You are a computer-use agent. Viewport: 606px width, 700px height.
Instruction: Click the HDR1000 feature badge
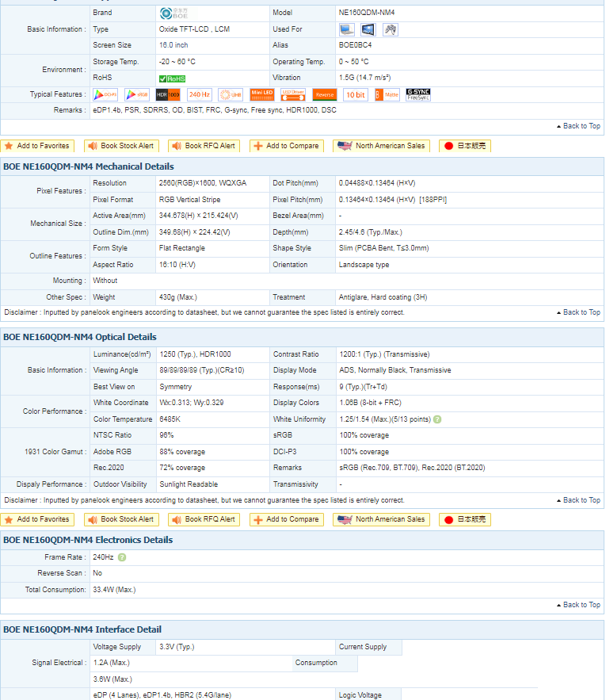(168, 94)
